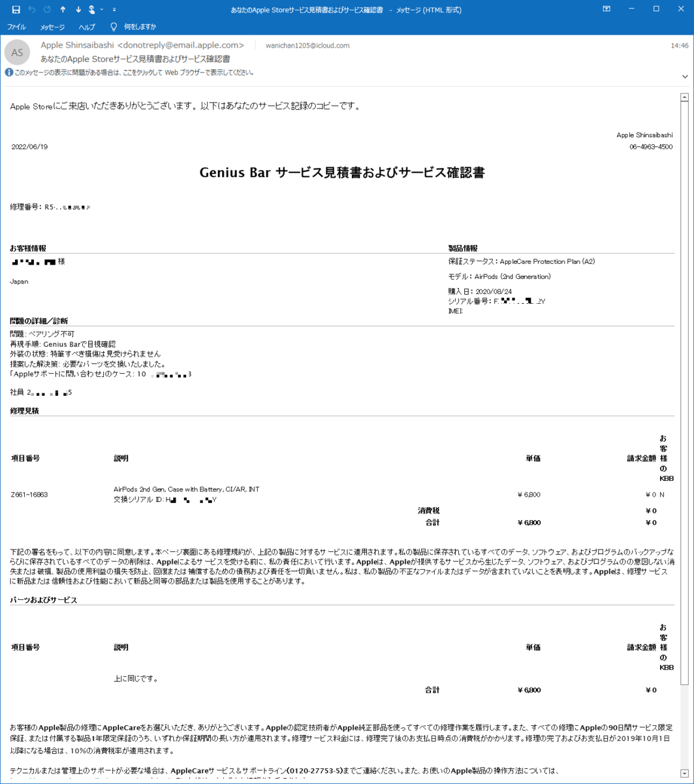Click the シリアル番号 serial number line

tap(496, 301)
